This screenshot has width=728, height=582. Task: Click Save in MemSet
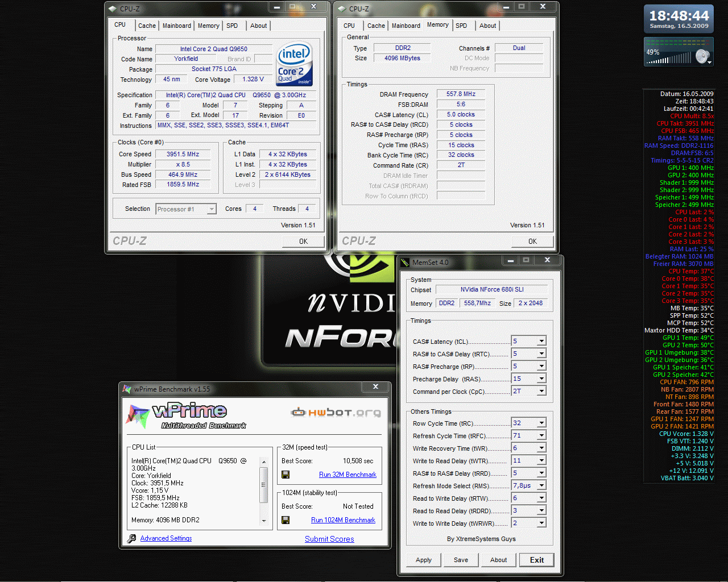[x=461, y=560]
